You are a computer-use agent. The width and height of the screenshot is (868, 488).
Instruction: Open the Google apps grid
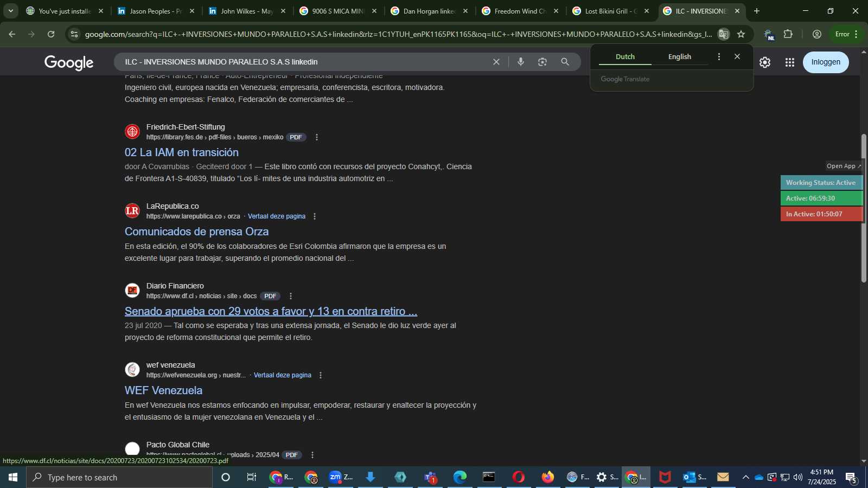click(790, 62)
